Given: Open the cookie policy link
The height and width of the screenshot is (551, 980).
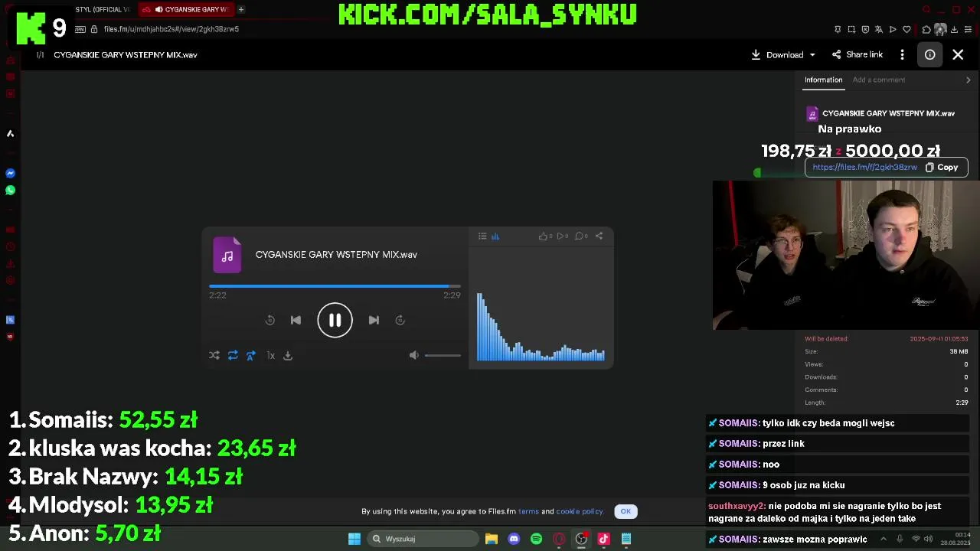Looking at the screenshot, I should pyautogui.click(x=580, y=511).
